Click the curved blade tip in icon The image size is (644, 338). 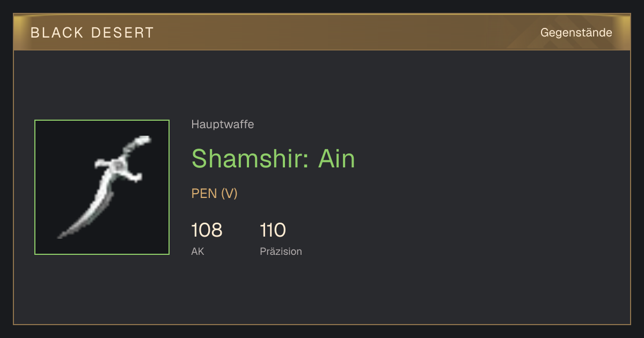[x=67, y=232]
